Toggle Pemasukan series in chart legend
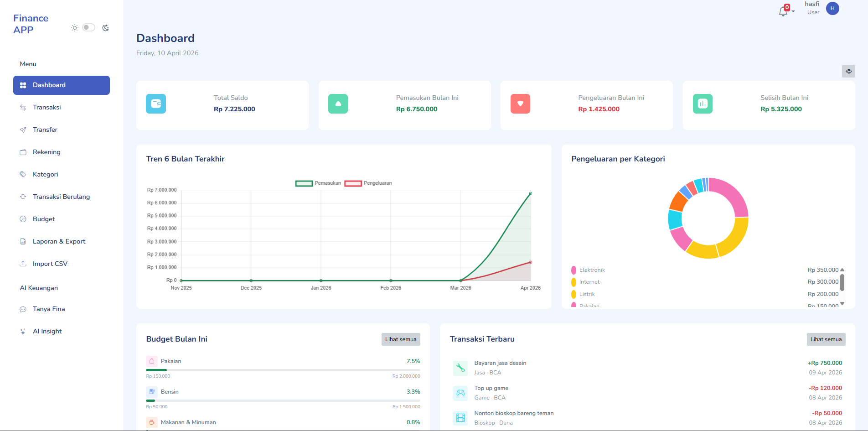868x431 pixels. coord(318,183)
